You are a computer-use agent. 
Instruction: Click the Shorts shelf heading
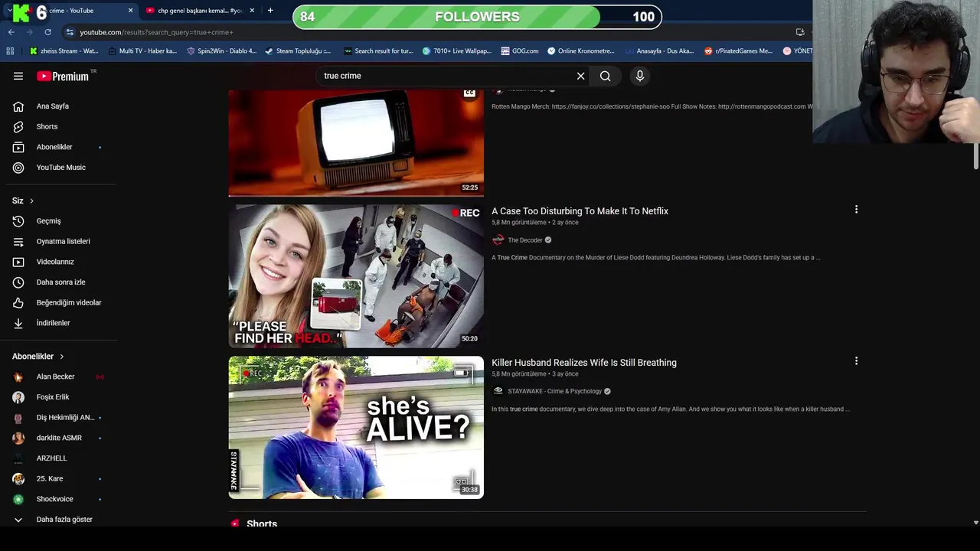pyautogui.click(x=262, y=524)
